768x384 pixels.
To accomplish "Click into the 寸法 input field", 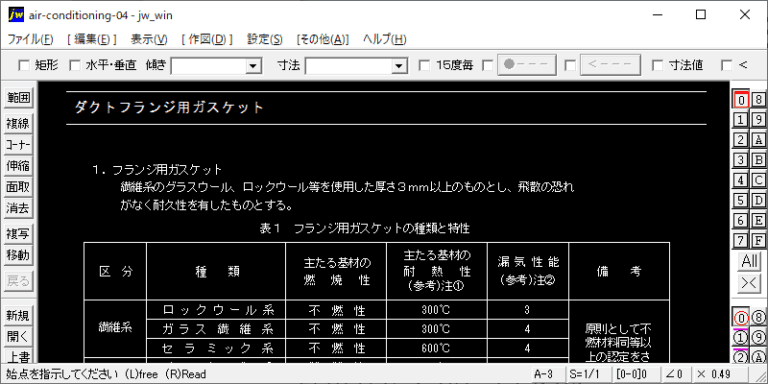I will pyautogui.click(x=349, y=66).
